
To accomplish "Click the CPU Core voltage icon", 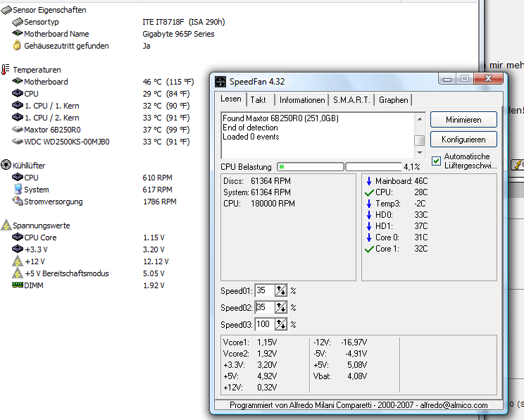I will pos(18,237).
